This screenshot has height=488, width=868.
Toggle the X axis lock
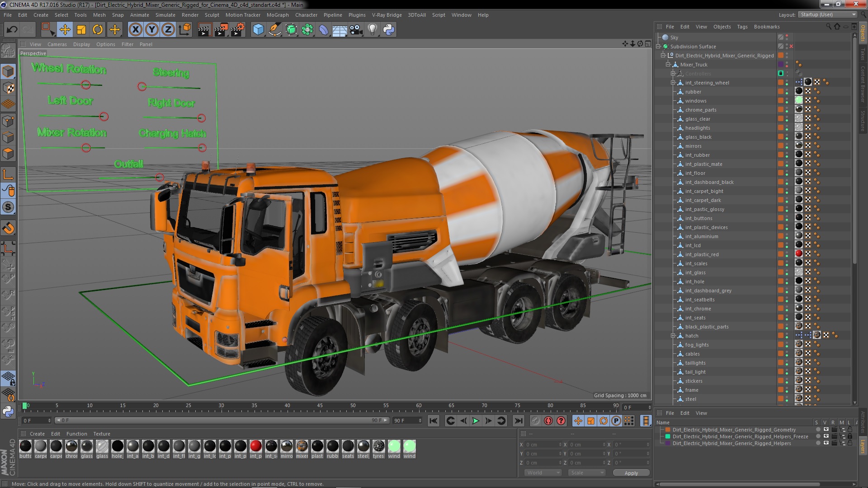click(x=135, y=30)
